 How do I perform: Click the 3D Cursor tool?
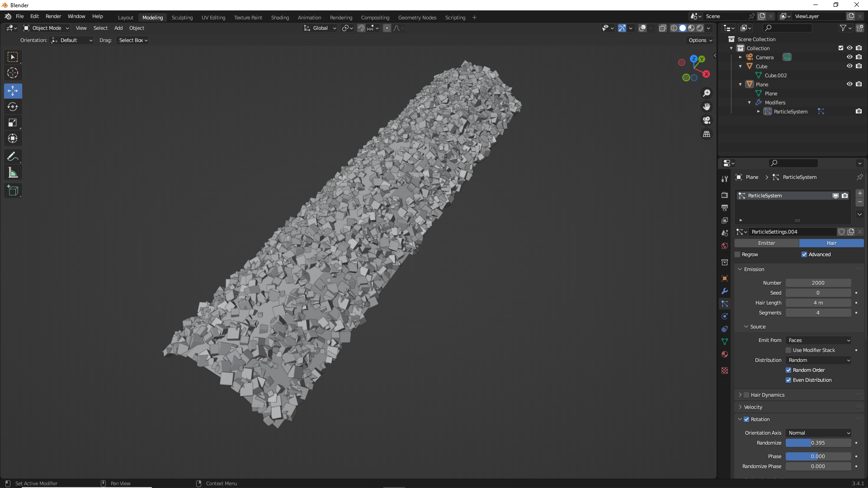coord(13,73)
